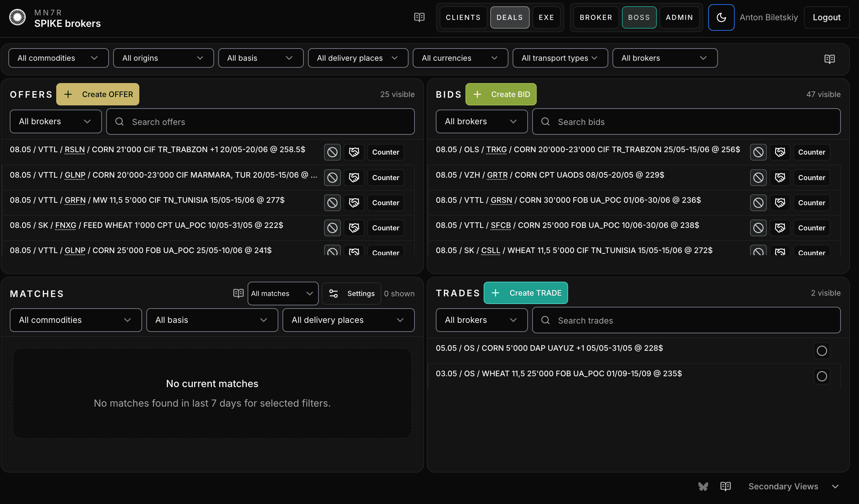Click handshake icon on GRFN offer
Screen dimensions: 859x504
[x=354, y=203]
